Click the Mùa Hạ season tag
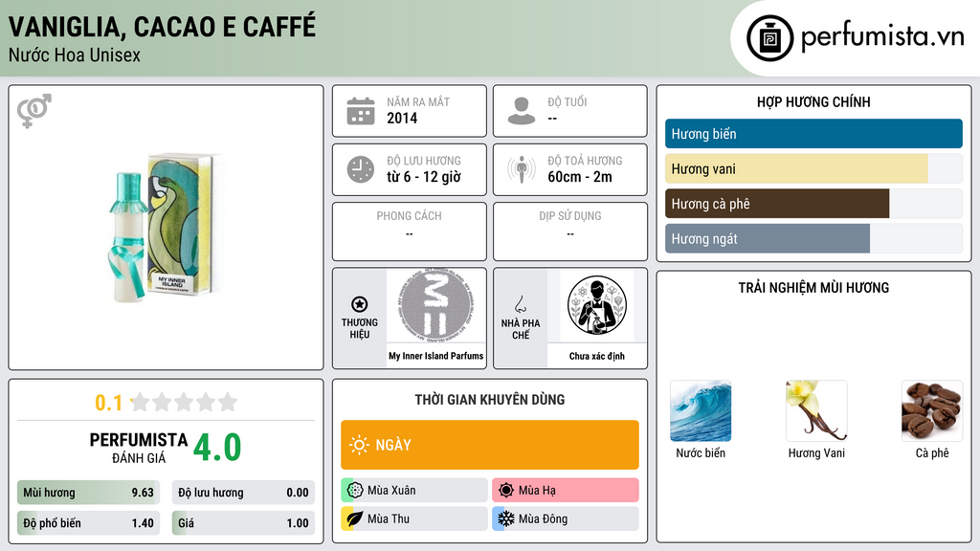 point(566,490)
